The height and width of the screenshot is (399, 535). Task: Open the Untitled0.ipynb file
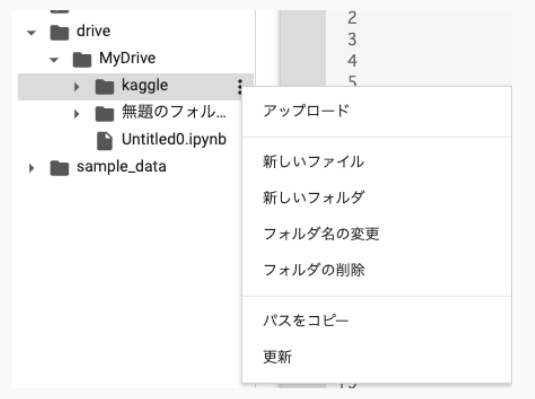[174, 139]
